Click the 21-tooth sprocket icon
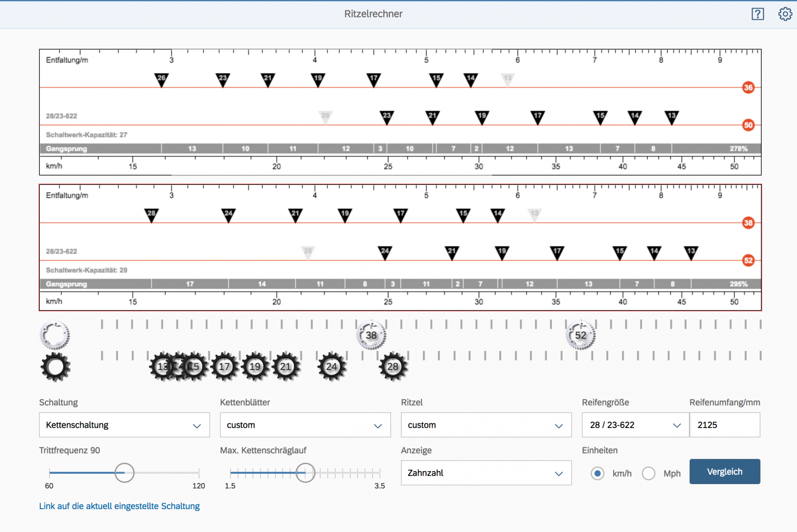Viewport: 797px width, 532px height. pyautogui.click(x=286, y=367)
